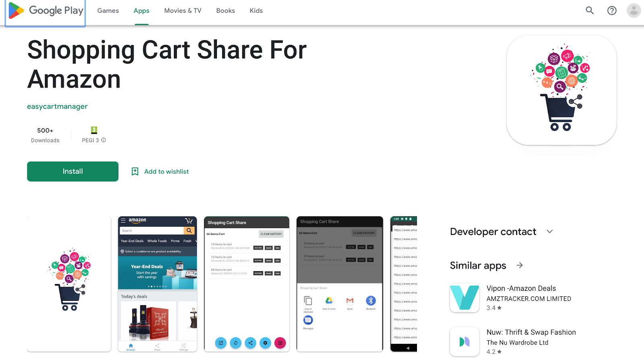Open the easycartmanager developer link
The image size is (644, 360).
tap(57, 106)
